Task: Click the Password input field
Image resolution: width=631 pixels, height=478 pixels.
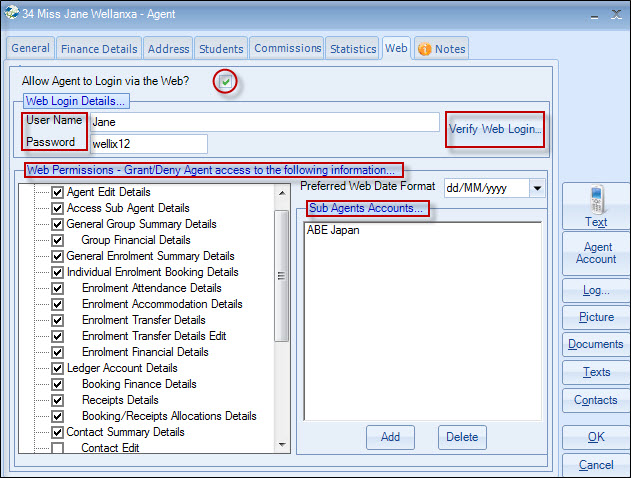Action: click(x=147, y=144)
